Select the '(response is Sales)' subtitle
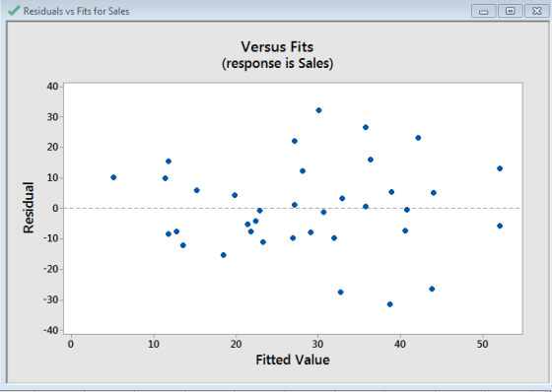 pyautogui.click(x=277, y=63)
